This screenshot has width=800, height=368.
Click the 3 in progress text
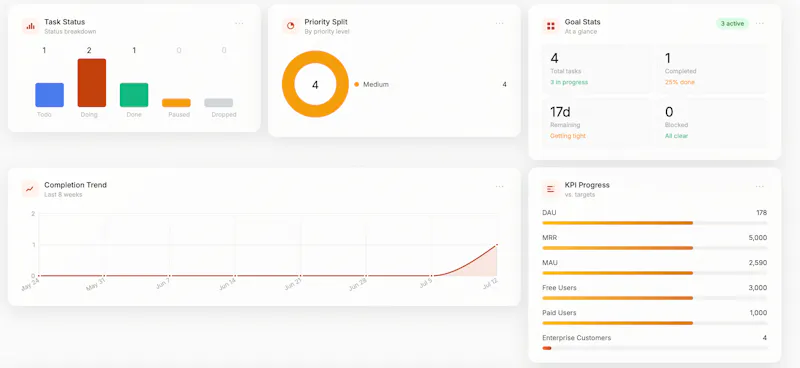coord(569,82)
